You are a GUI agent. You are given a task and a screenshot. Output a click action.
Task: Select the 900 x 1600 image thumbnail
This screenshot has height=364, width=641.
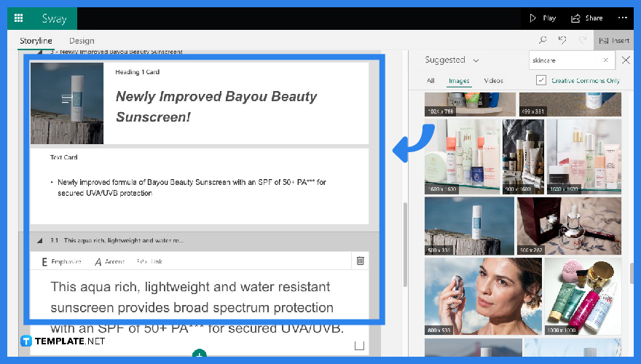(x=523, y=157)
